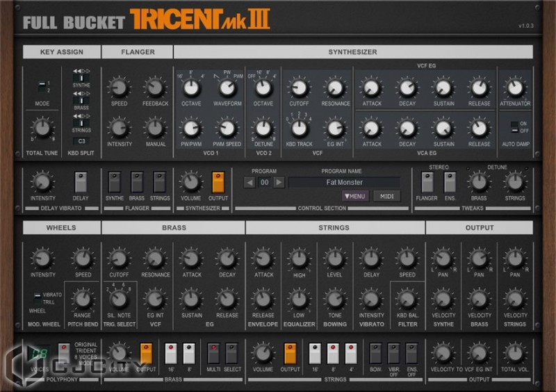Toggle the Flanger SYNTHE switch
This screenshot has width=556, height=392.
[114, 182]
